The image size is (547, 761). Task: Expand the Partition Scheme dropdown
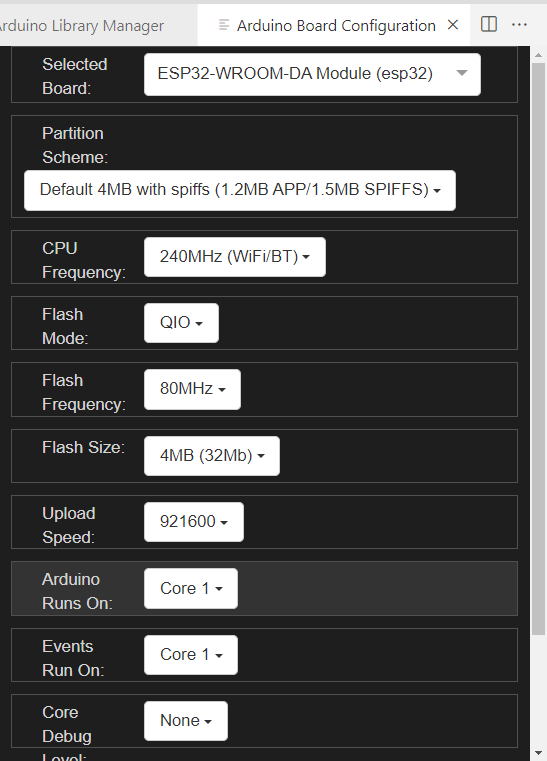point(240,190)
